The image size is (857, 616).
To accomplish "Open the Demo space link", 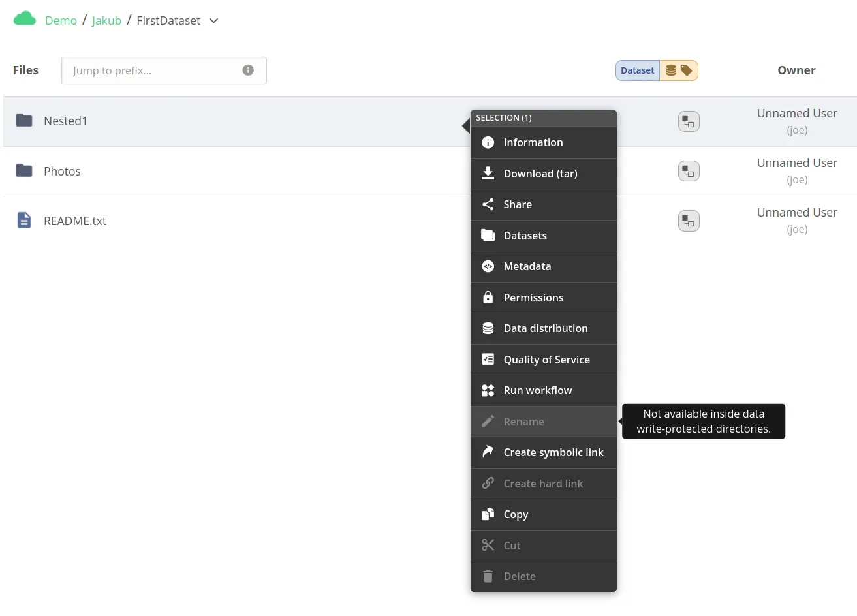I will tap(61, 20).
